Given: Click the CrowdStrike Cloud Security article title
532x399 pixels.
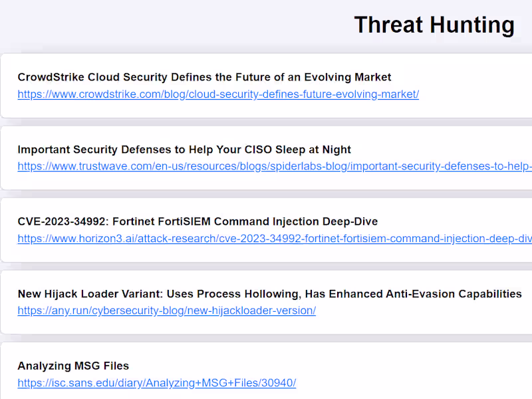Looking at the screenshot, I should coord(204,77).
